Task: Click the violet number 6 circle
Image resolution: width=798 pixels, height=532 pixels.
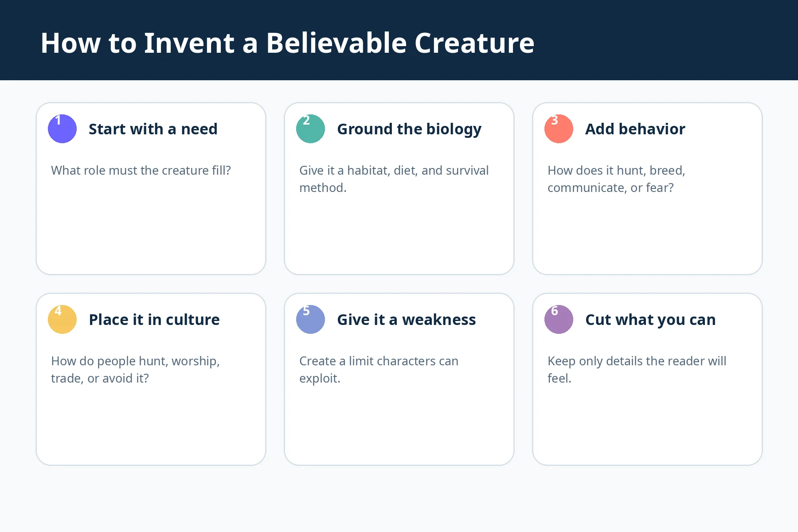Action: coord(559,319)
